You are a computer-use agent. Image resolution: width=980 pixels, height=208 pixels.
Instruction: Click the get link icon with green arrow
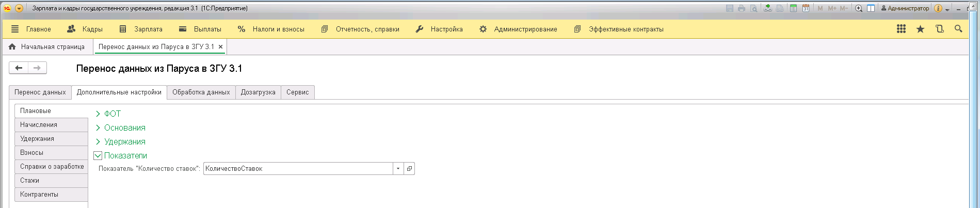[x=768, y=8]
